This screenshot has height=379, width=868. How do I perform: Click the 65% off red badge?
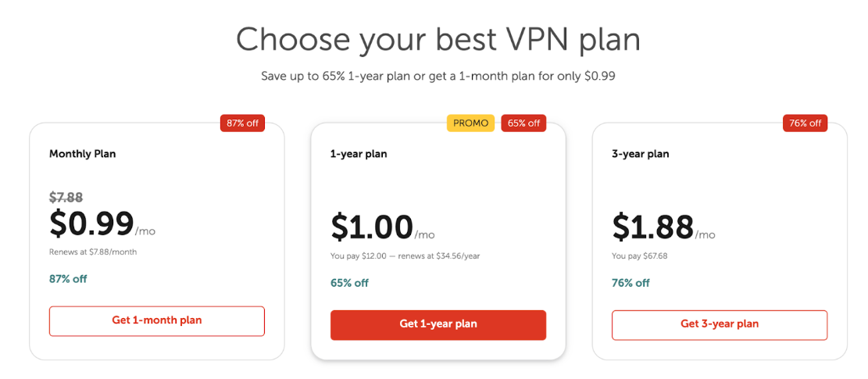point(523,123)
